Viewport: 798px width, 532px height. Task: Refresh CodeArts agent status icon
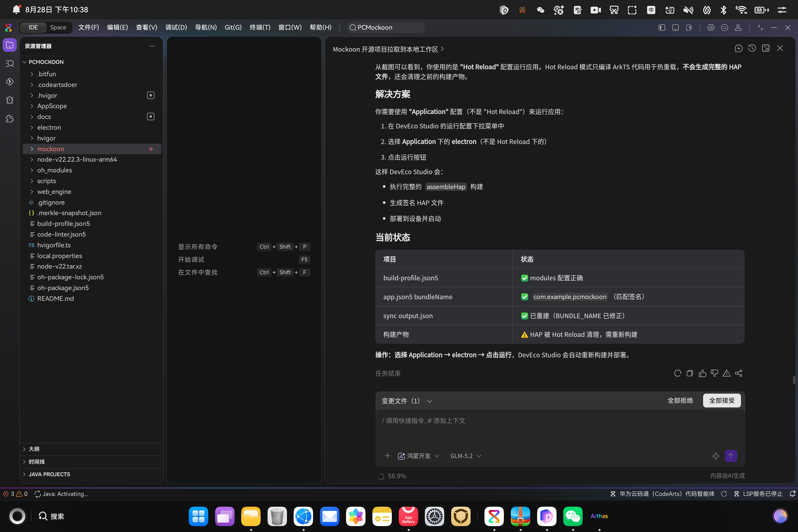[x=724, y=494]
